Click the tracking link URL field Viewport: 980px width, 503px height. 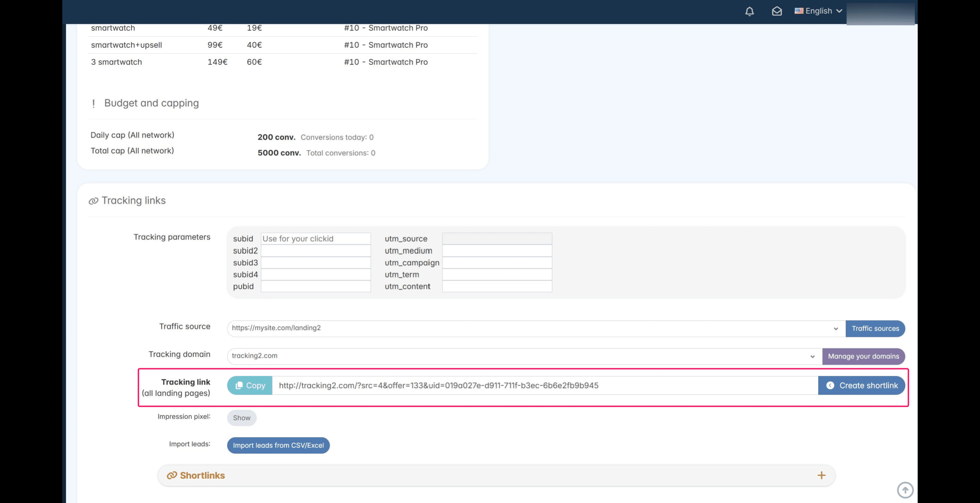pos(545,385)
